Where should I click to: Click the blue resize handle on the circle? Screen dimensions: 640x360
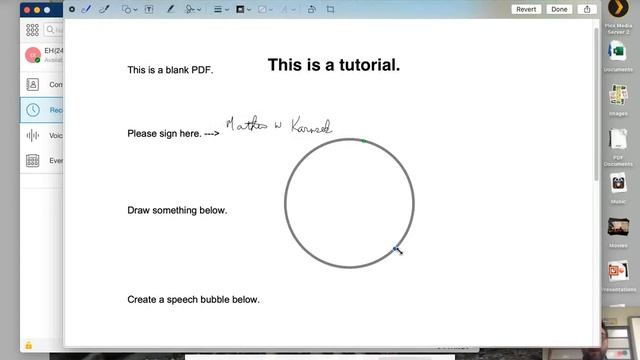click(395, 249)
